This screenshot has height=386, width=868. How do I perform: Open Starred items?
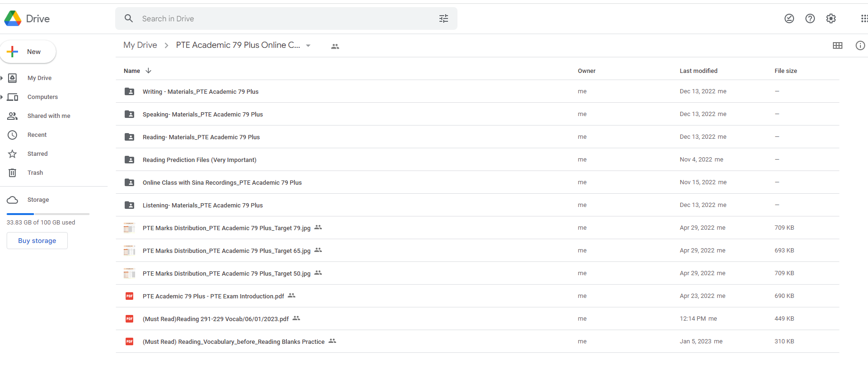(x=37, y=154)
